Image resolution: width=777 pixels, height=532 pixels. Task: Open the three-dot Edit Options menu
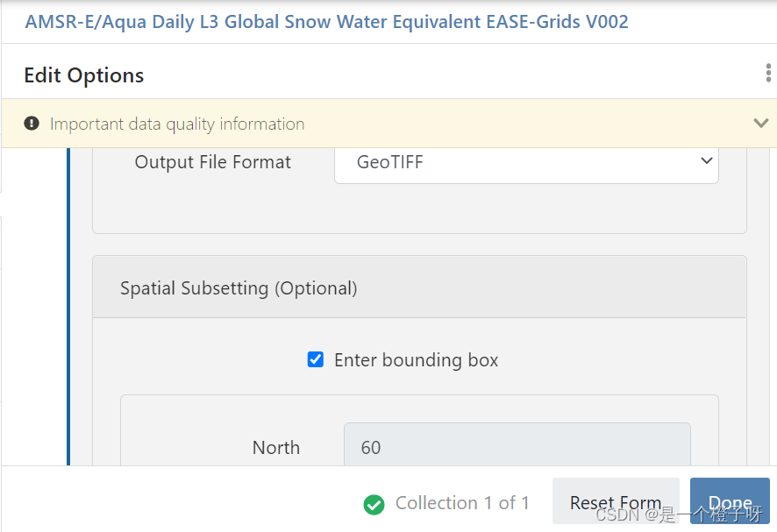[x=768, y=74]
